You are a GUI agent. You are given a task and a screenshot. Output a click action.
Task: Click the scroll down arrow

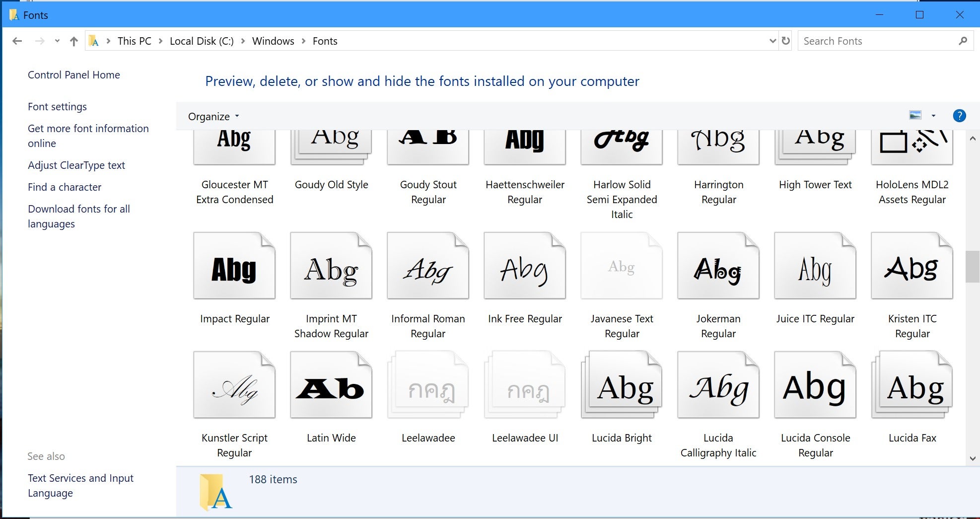click(x=973, y=458)
